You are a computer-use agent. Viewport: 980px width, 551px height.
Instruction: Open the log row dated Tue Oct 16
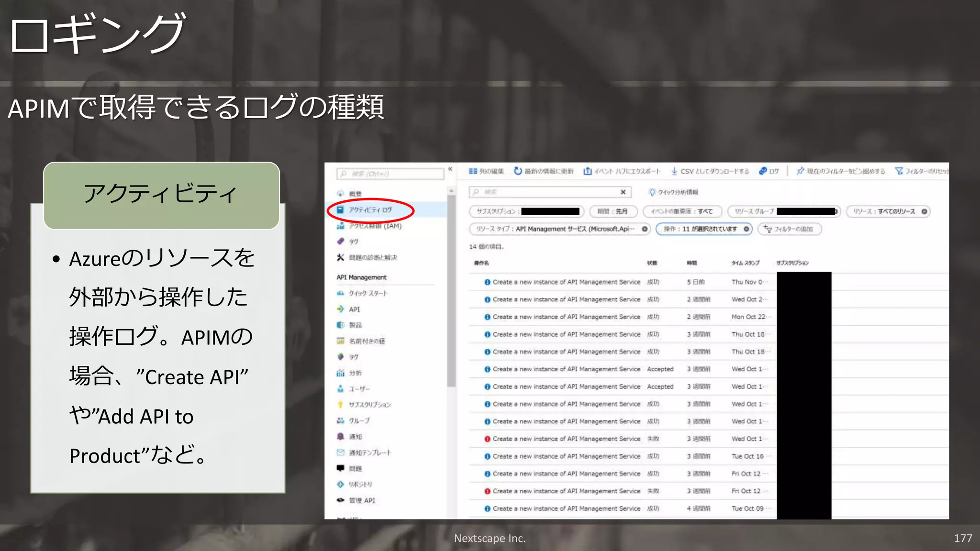pos(708,456)
